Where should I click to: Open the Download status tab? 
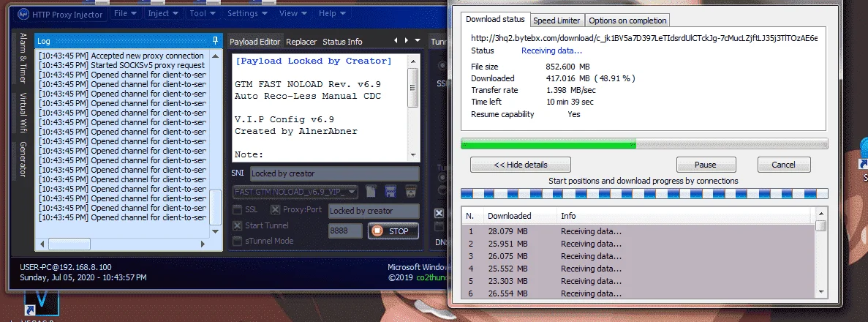[x=495, y=20]
